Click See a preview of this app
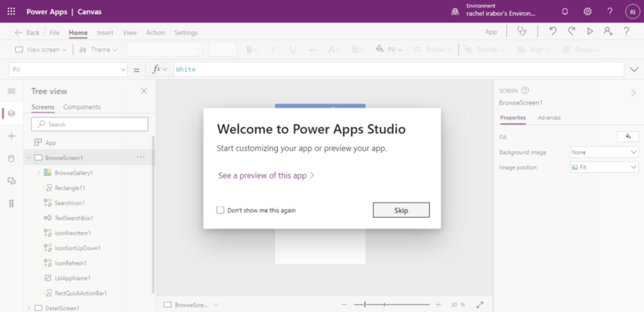 [266, 176]
